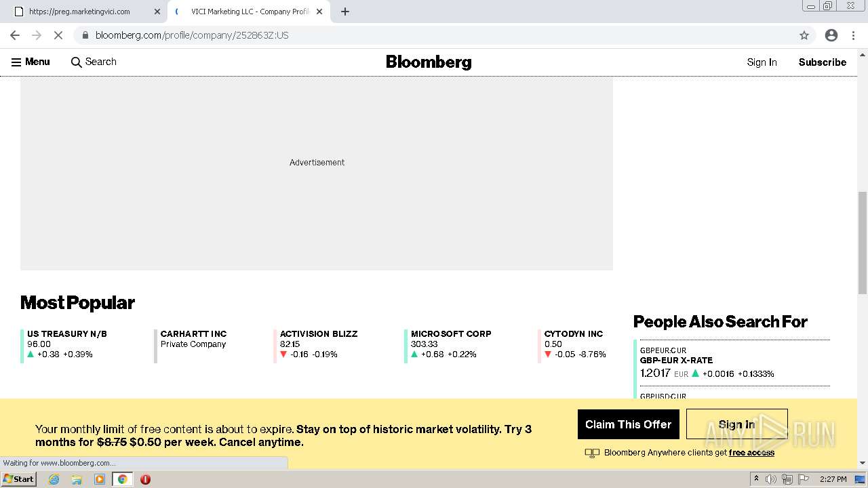Open the media player taskbar icon
This screenshot has width=868, height=488.
[100, 479]
